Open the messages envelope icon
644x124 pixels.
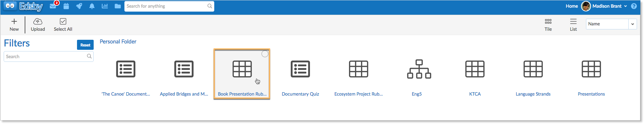tap(53, 6)
